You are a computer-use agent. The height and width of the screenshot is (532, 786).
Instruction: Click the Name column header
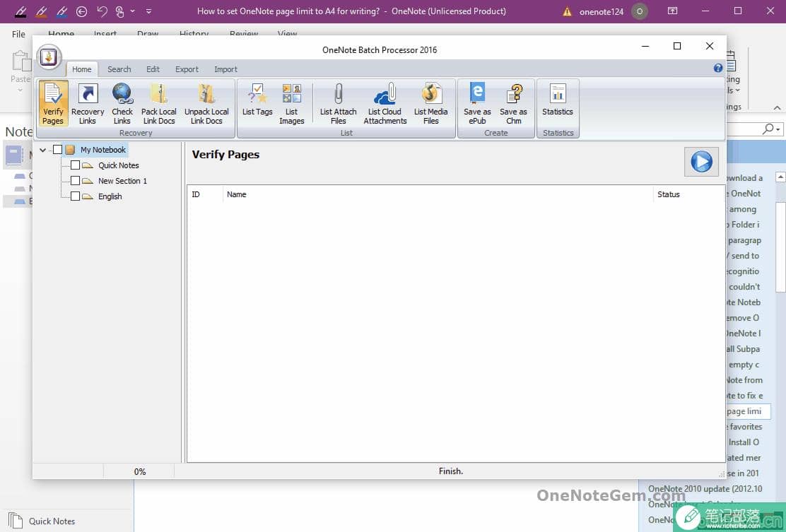tap(438, 194)
